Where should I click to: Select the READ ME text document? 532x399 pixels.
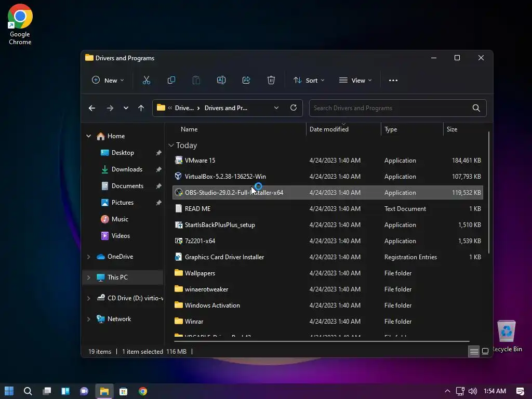[327, 209]
